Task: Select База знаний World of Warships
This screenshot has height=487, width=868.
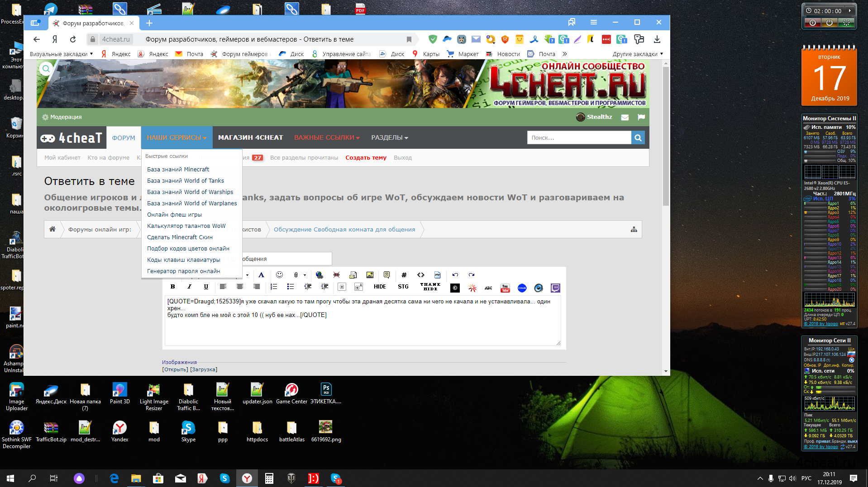Action: click(x=190, y=192)
